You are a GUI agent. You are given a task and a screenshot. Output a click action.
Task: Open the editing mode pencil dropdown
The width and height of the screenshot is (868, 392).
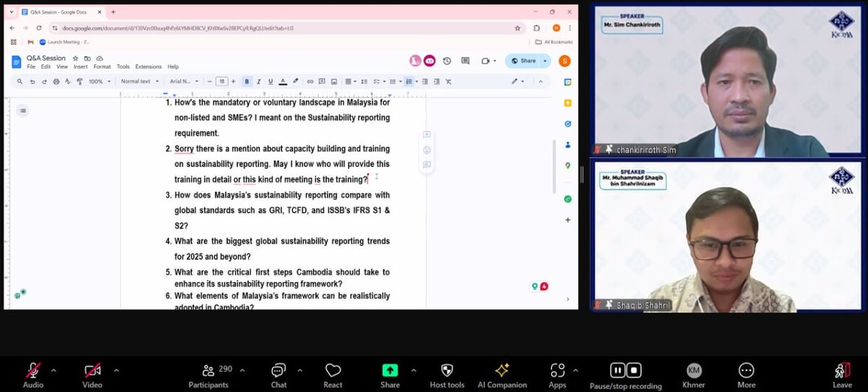pyautogui.click(x=517, y=82)
